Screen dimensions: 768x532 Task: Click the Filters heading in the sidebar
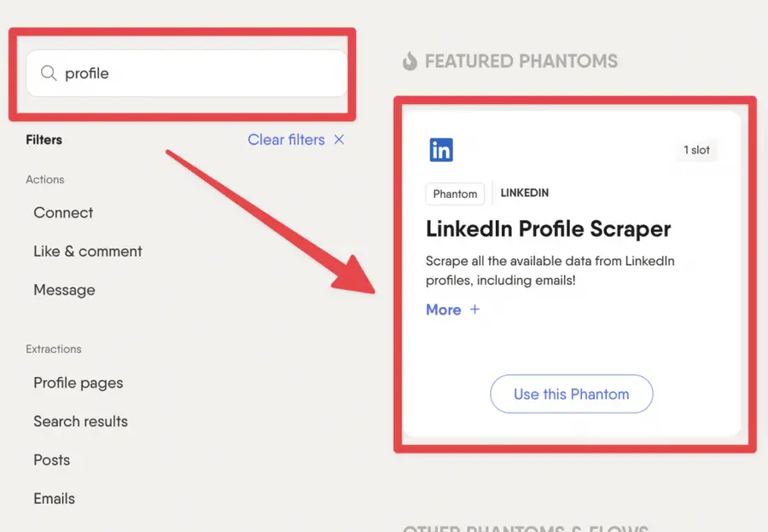tap(44, 140)
